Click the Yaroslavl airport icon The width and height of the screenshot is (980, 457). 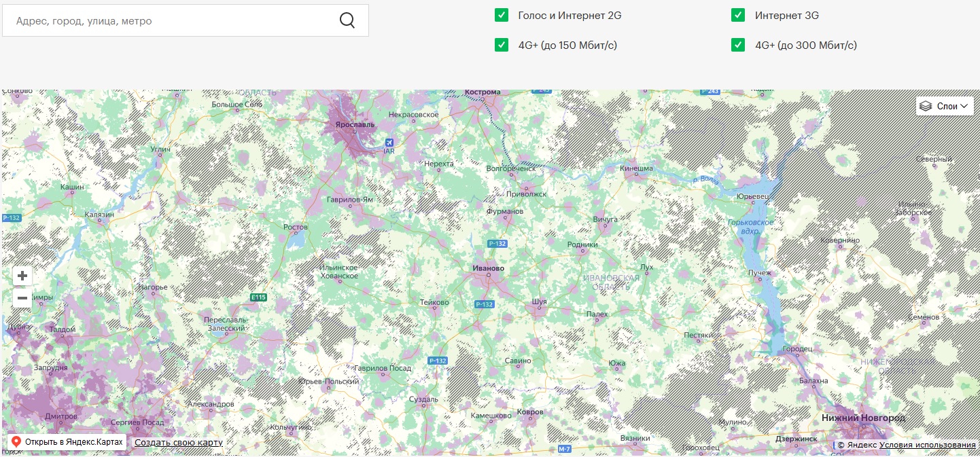389,142
